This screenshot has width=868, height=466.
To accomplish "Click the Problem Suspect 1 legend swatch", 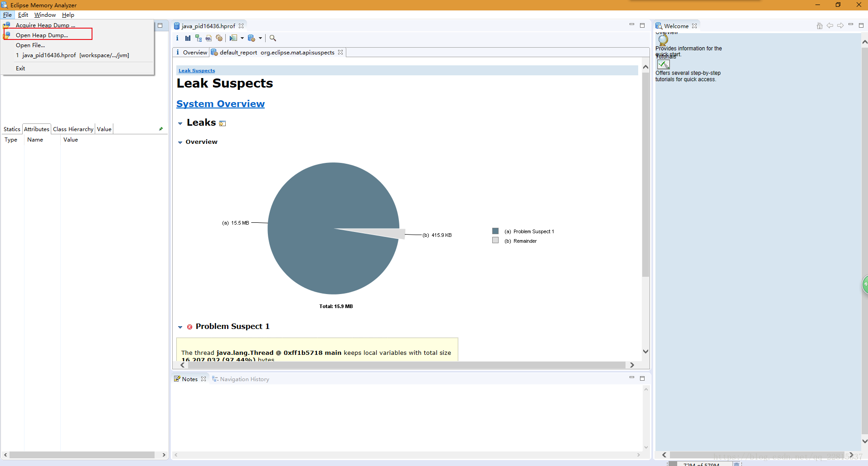I will point(495,231).
